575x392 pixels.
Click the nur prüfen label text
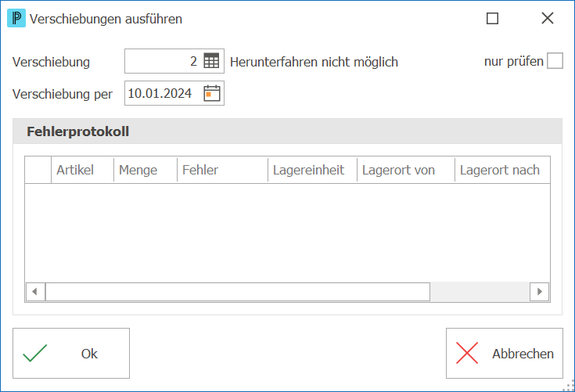(514, 61)
